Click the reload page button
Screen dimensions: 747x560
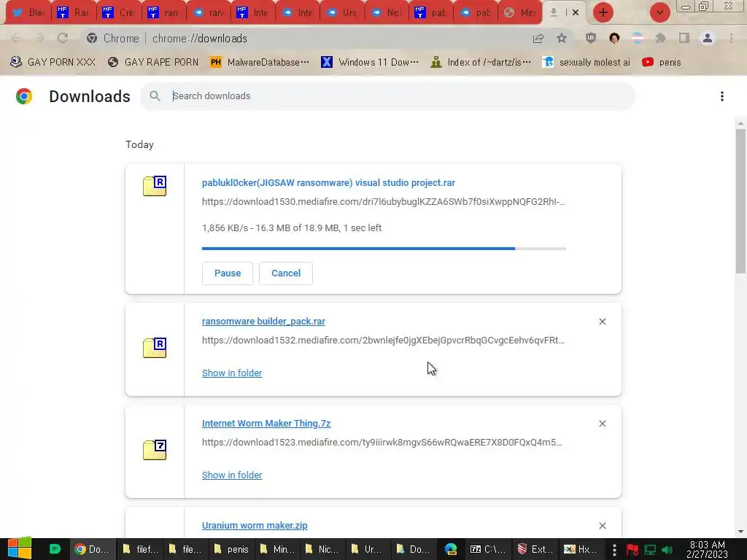pos(63,38)
